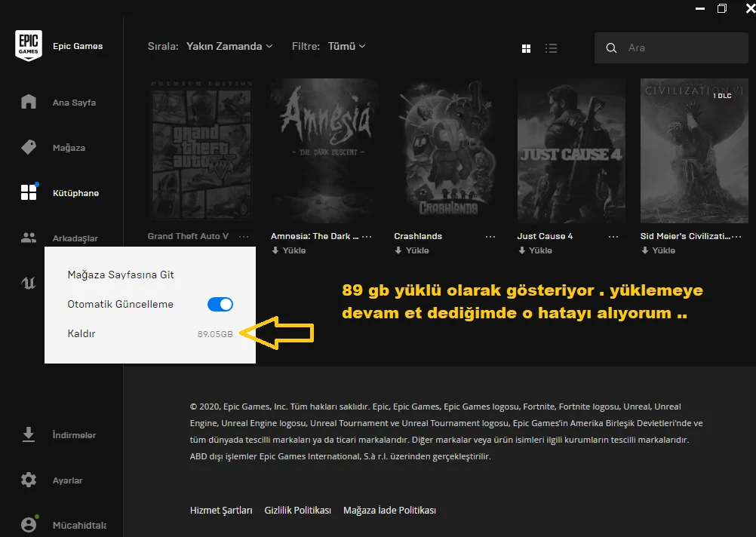756x537 pixels.
Task: Open the İndirmeler download icon
Action: coord(29,434)
